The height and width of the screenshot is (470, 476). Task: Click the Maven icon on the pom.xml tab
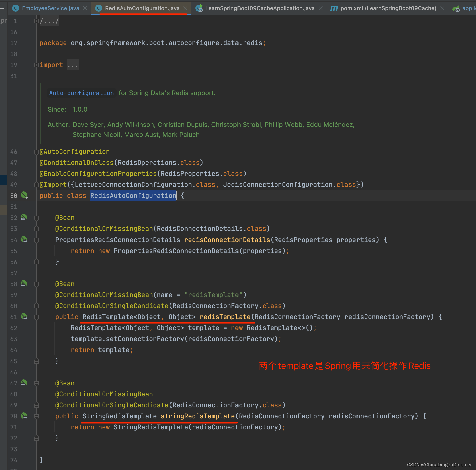334,8
